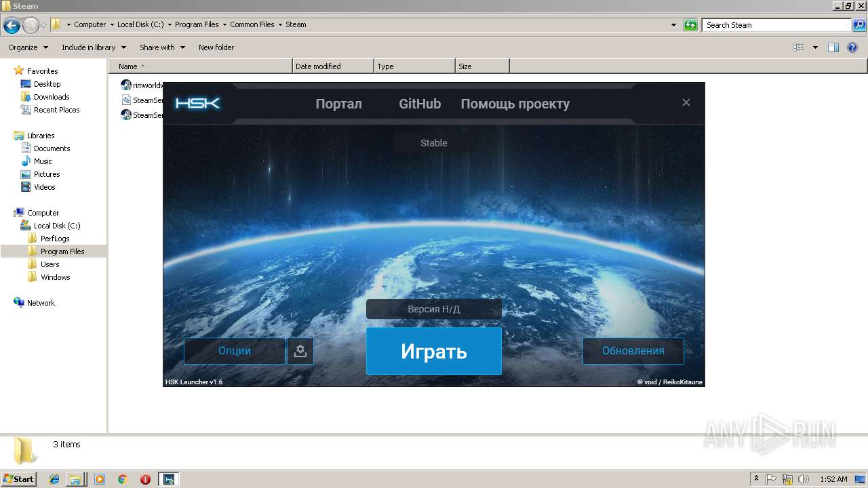Click Common Files in address breadcrumb
Screen dimensions: 868x488
point(252,24)
